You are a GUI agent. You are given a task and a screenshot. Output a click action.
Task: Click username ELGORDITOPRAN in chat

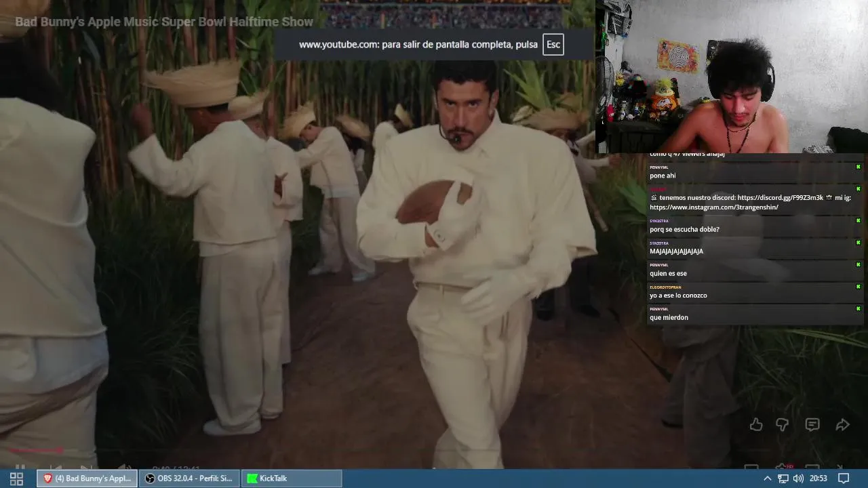pos(665,287)
